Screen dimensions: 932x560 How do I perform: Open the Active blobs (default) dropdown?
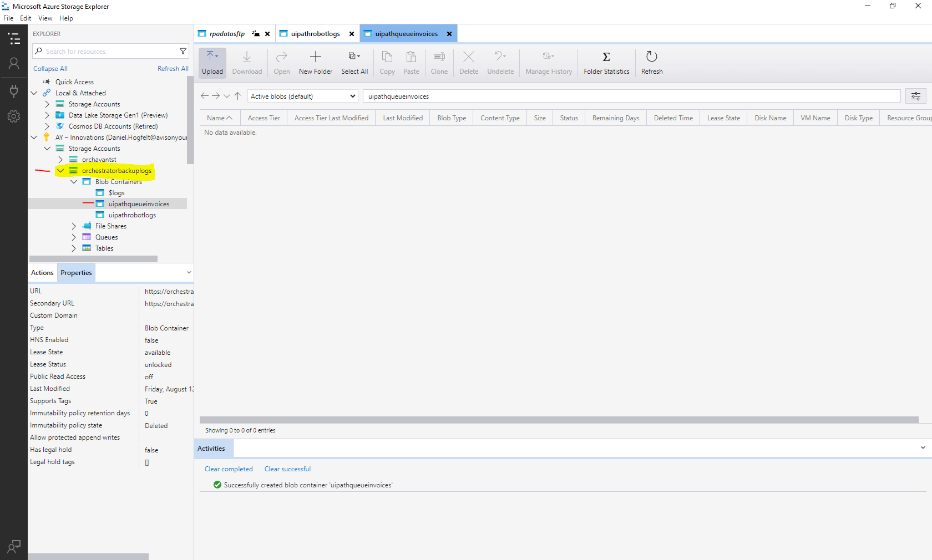(303, 96)
